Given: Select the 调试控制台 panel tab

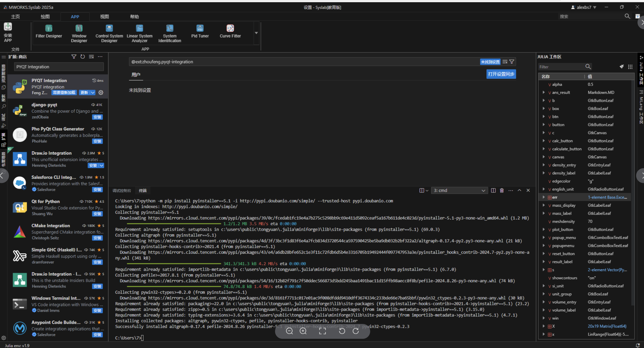Looking at the screenshot, I should point(122,191).
